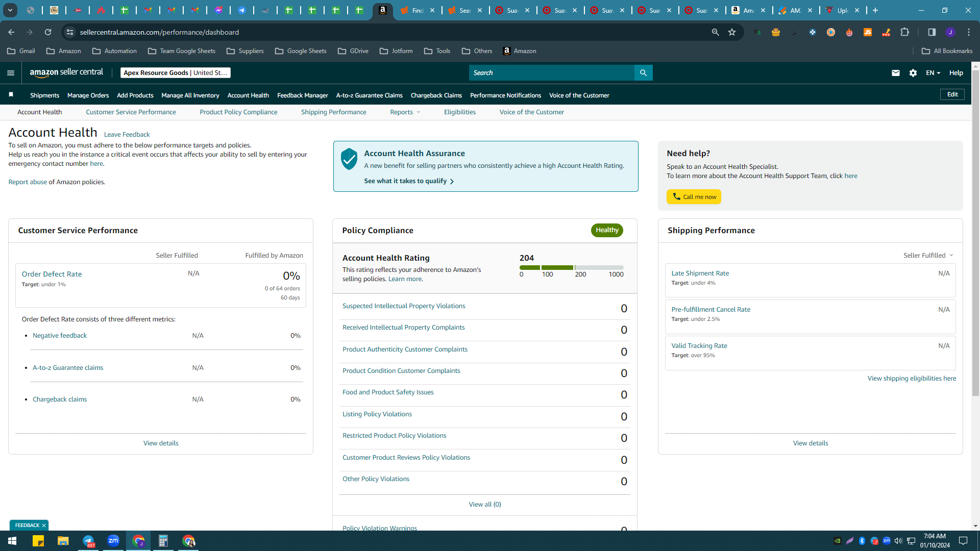Screen dimensions: 980x551
Task: Click the Account Health Rating progress bar
Action: coord(571,267)
